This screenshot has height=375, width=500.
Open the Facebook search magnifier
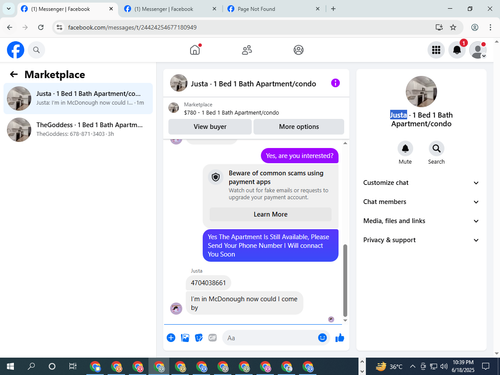pyautogui.click(x=36, y=50)
